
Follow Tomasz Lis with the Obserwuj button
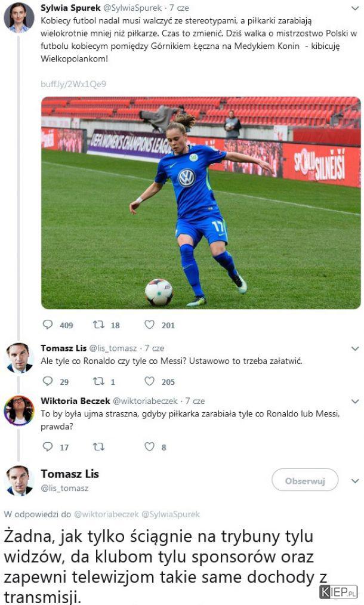(305, 480)
